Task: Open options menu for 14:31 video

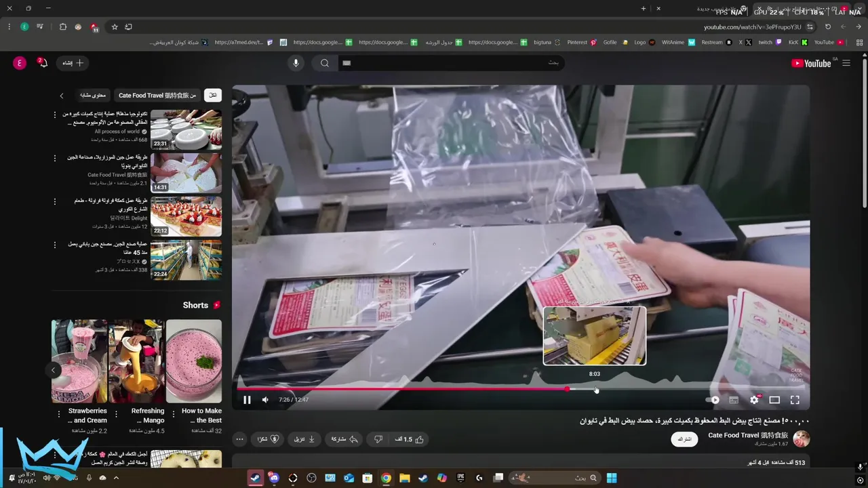Action: [x=56, y=158]
